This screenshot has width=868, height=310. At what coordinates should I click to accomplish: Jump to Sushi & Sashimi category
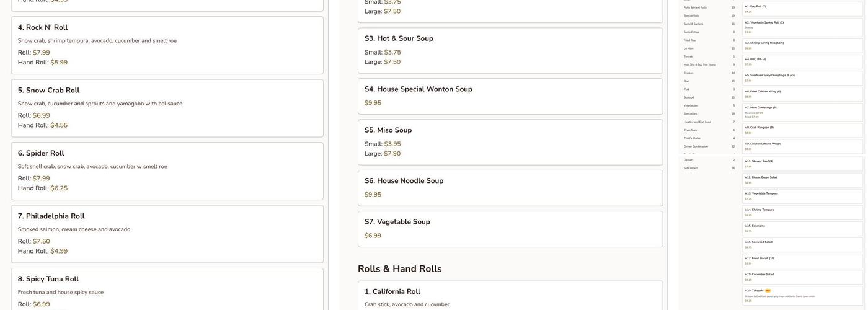[x=694, y=24]
